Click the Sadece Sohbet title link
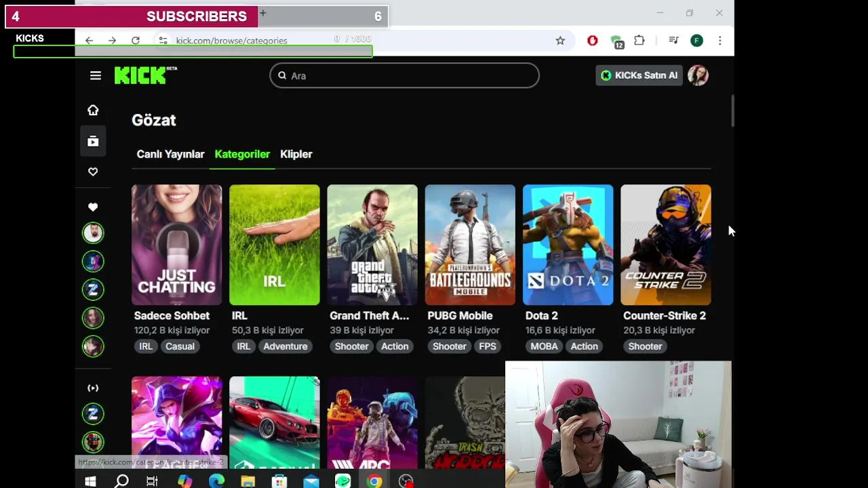Viewport: 868px width, 488px height. pos(172,315)
